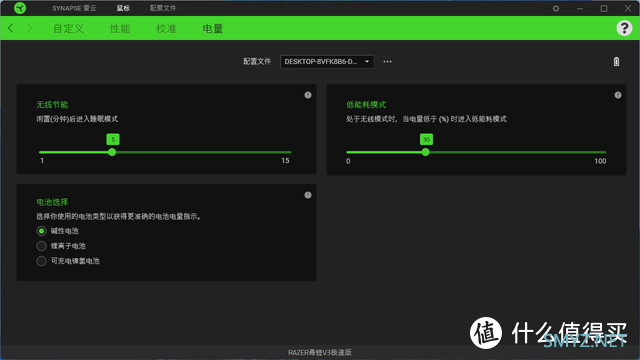
Task: Select the 锂离子电池 radio option
Action: point(41,246)
